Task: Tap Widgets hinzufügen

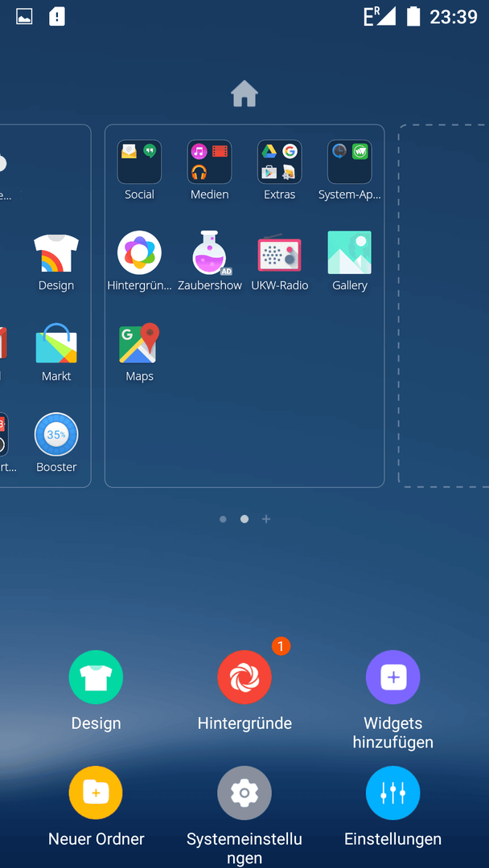Action: (392, 677)
